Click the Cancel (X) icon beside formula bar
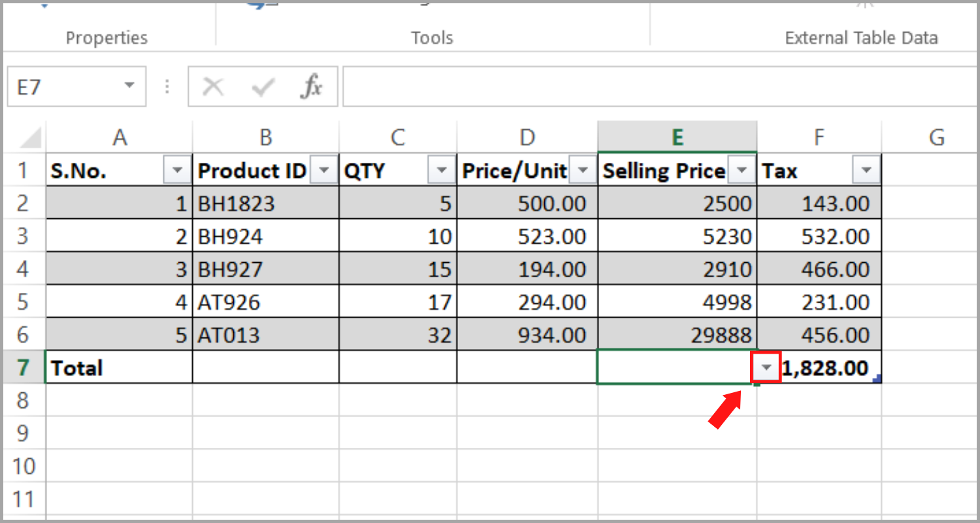The height and width of the screenshot is (523, 980). tap(212, 86)
